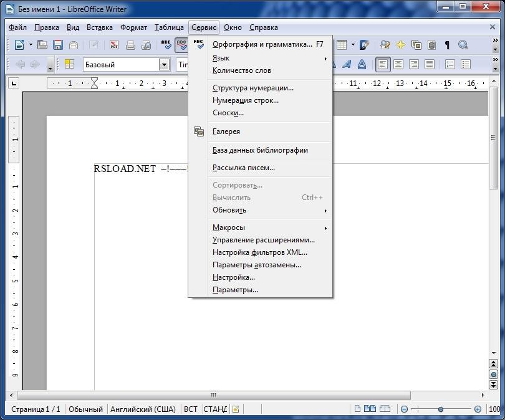Open the Styles and Formatting icon
The image size is (505, 420).
click(69, 64)
